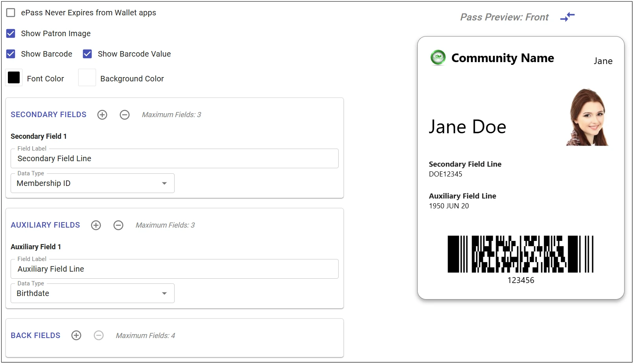Add a new secondary field
The width and height of the screenshot is (634, 364).
102,115
